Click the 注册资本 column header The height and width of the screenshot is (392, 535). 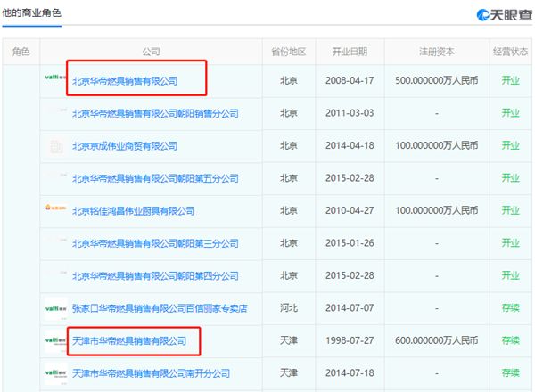[437, 52]
